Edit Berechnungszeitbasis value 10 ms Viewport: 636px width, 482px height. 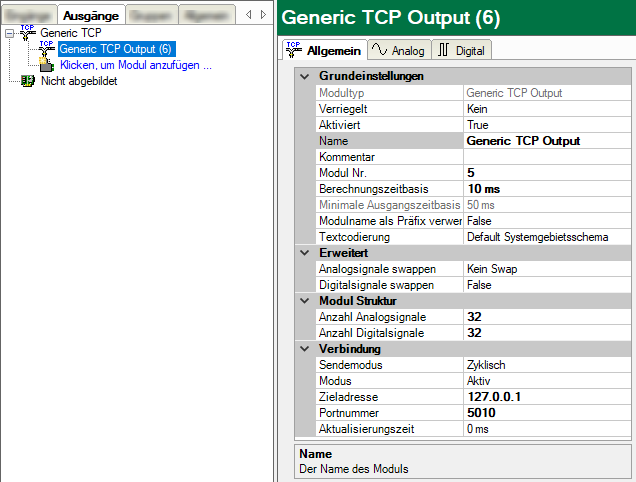tap(547, 189)
